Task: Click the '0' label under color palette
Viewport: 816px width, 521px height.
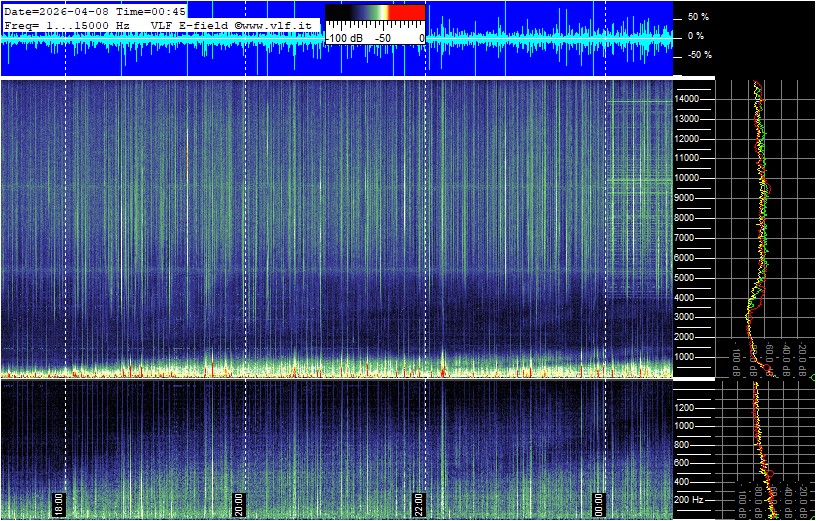Action: [x=422, y=39]
